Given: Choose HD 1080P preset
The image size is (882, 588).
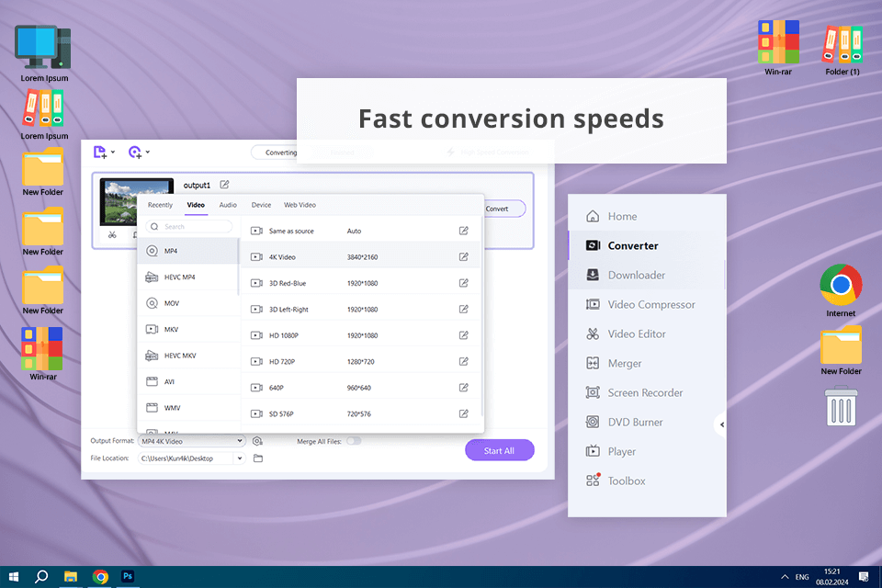Looking at the screenshot, I should [x=361, y=335].
